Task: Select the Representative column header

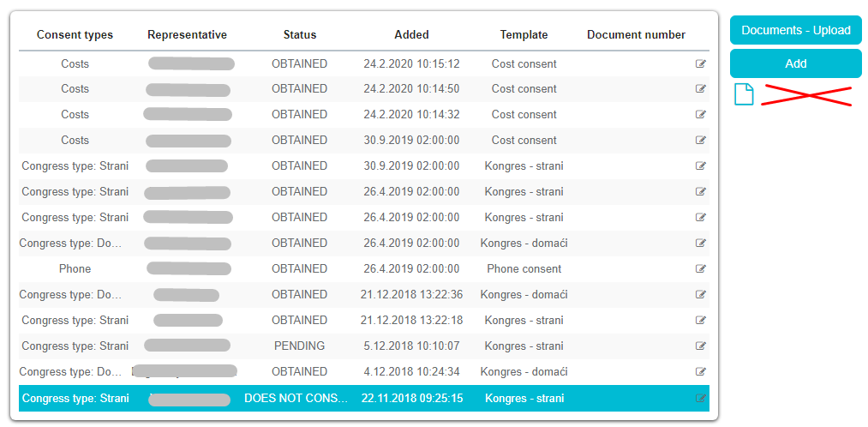Action: (187, 35)
